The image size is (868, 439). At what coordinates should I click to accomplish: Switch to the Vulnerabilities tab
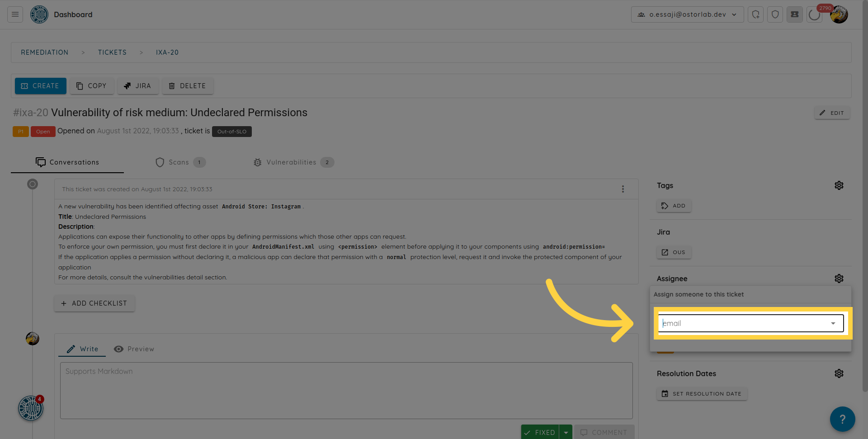[292, 162]
